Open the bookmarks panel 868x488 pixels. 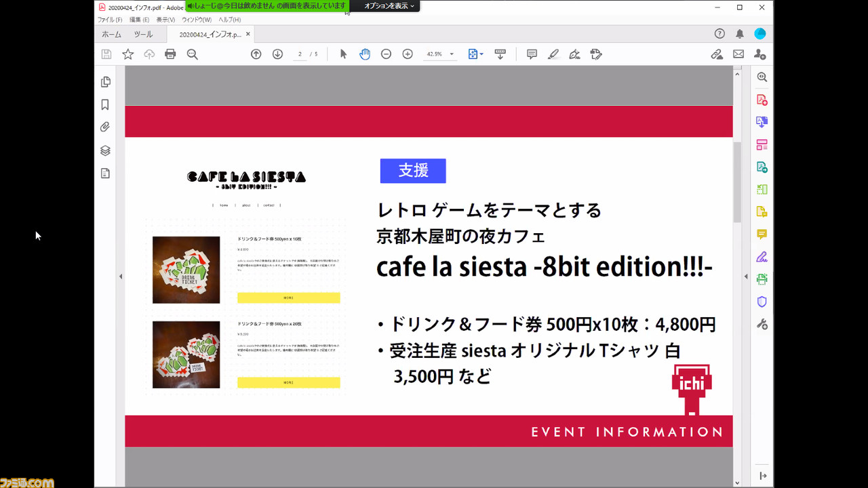[105, 104]
